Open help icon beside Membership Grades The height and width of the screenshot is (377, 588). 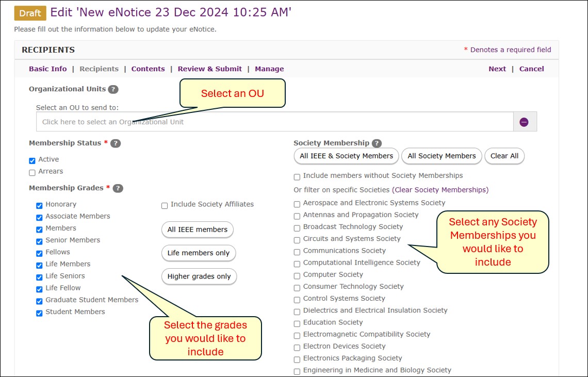[x=118, y=188]
